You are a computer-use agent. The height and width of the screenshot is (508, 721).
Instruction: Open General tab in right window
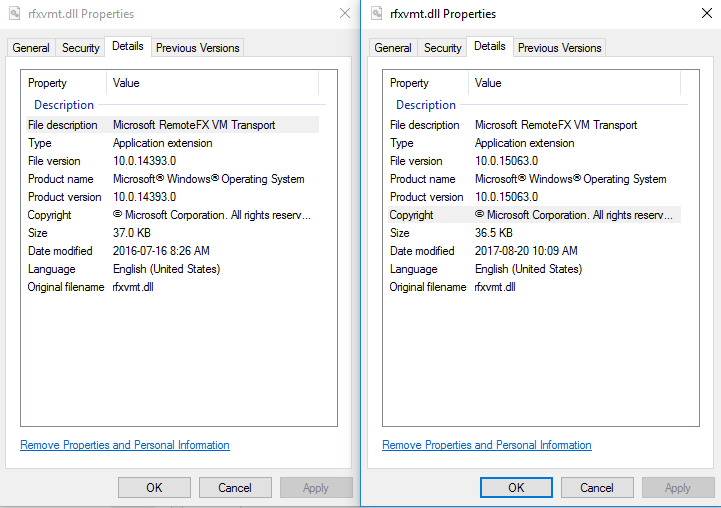coord(393,48)
